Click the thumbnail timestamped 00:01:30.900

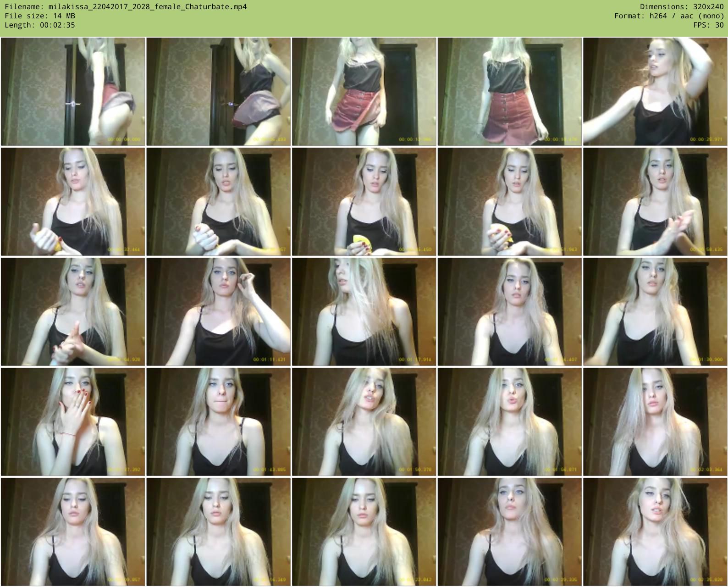[x=655, y=311]
